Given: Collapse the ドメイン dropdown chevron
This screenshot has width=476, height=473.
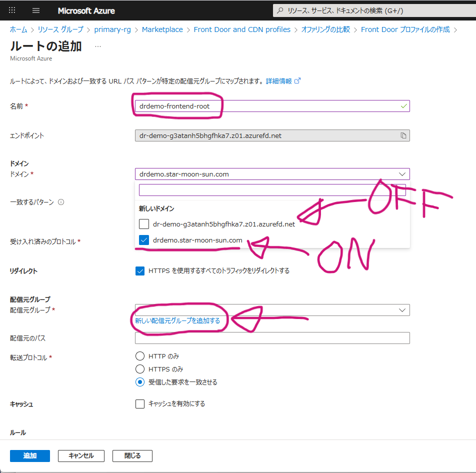Looking at the screenshot, I should pos(402,174).
